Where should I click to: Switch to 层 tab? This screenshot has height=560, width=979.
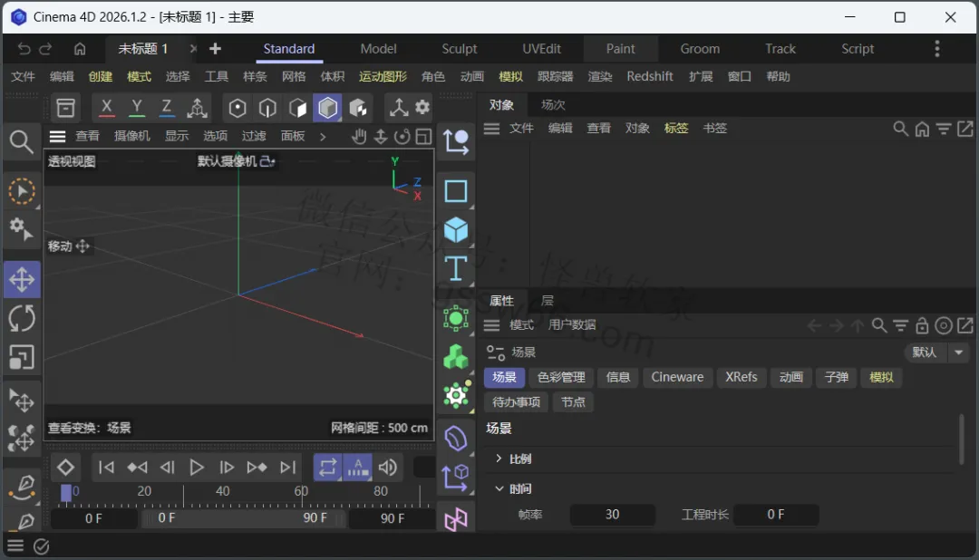(547, 301)
